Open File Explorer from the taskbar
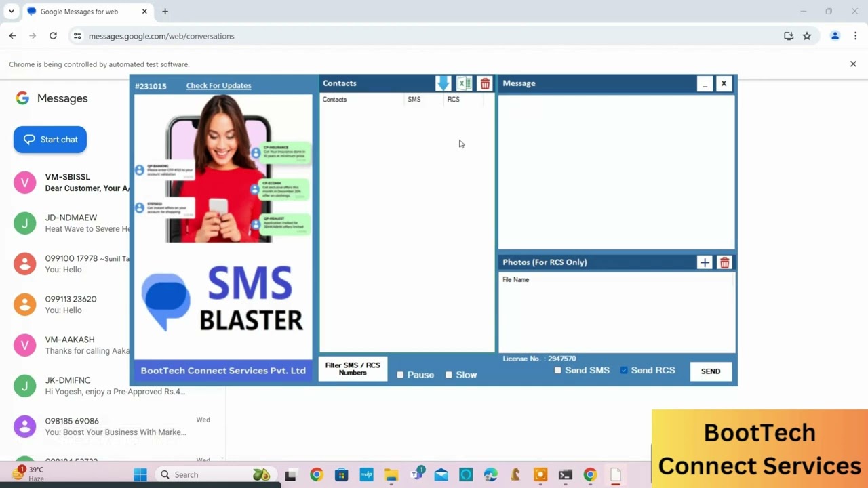868x488 pixels. click(391, 474)
